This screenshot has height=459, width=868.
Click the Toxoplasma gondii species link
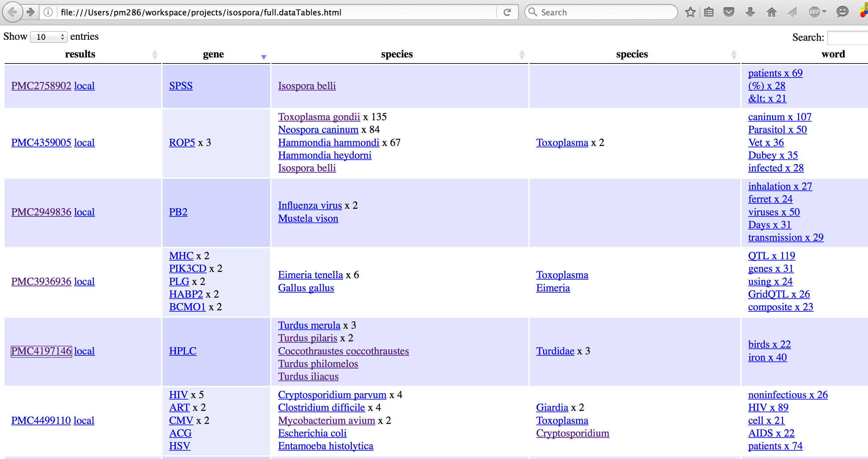[x=319, y=117]
